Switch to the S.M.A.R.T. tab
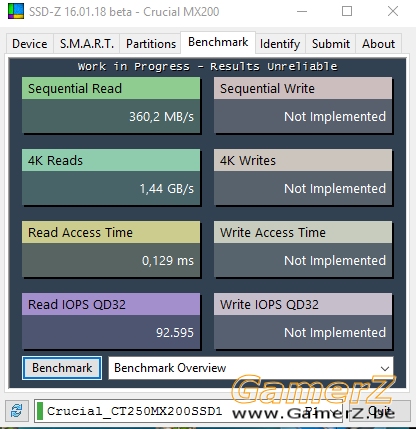The image size is (416, 429). coord(87,44)
